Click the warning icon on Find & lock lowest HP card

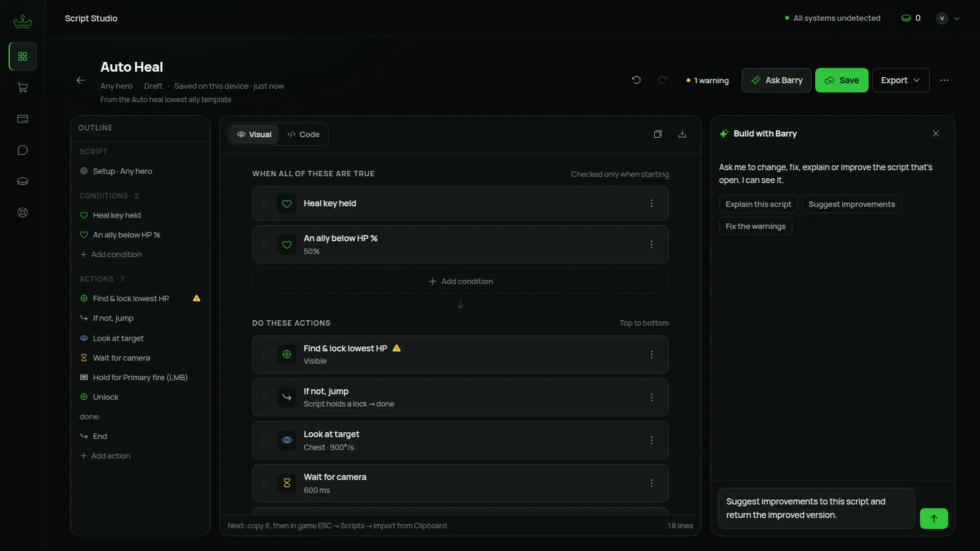click(x=397, y=348)
